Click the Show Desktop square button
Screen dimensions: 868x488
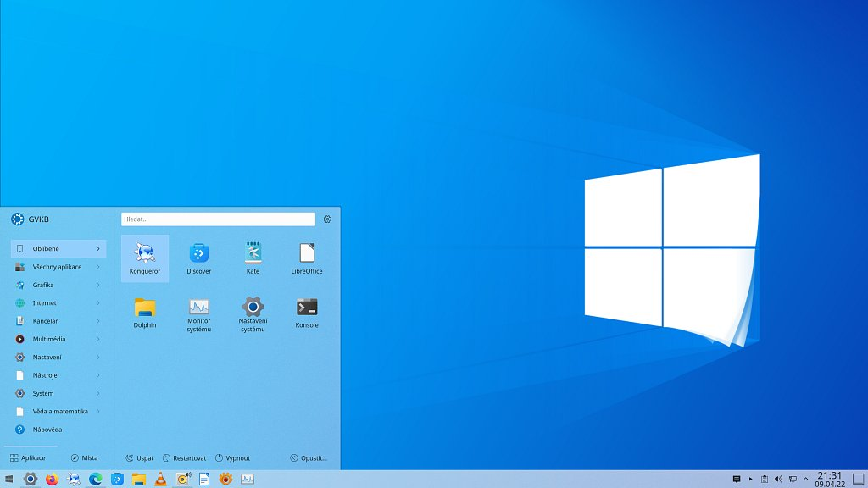pos(859,480)
